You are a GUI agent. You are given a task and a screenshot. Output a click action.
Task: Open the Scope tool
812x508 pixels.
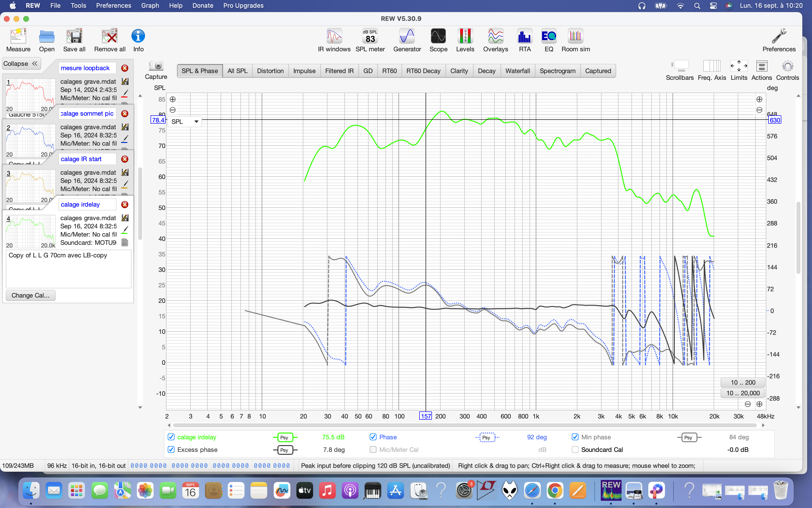pyautogui.click(x=438, y=40)
